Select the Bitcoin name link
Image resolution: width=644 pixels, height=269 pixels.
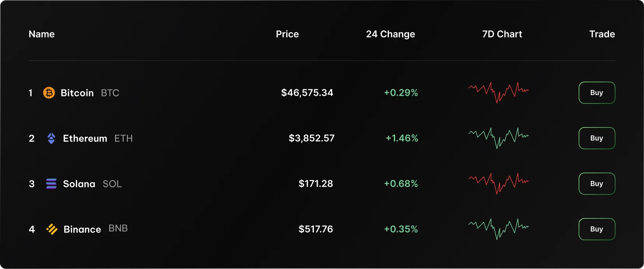point(77,93)
